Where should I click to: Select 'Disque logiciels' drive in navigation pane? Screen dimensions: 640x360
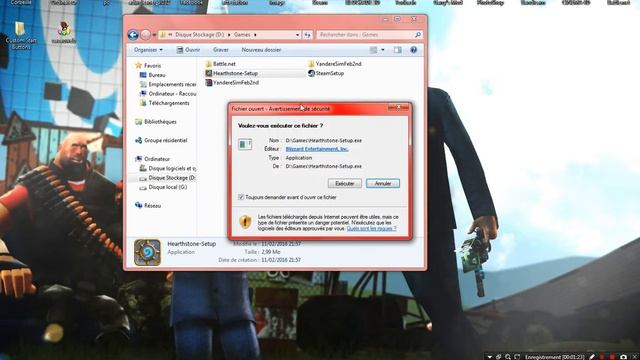tap(172, 169)
